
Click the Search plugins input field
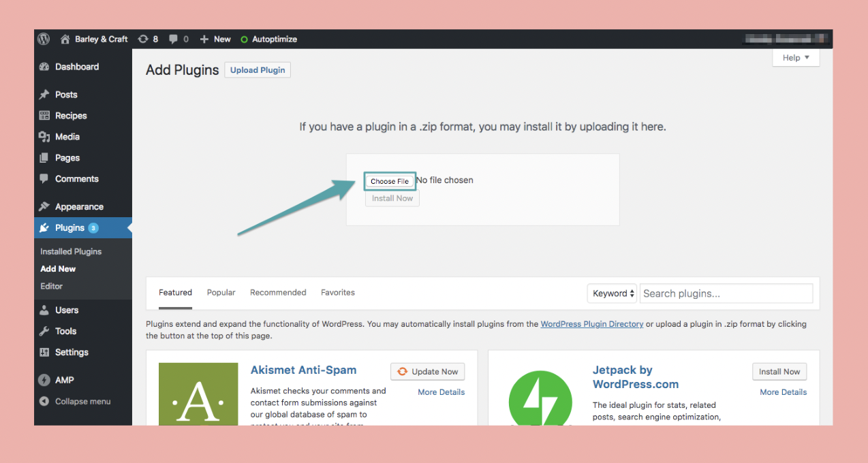coord(726,293)
